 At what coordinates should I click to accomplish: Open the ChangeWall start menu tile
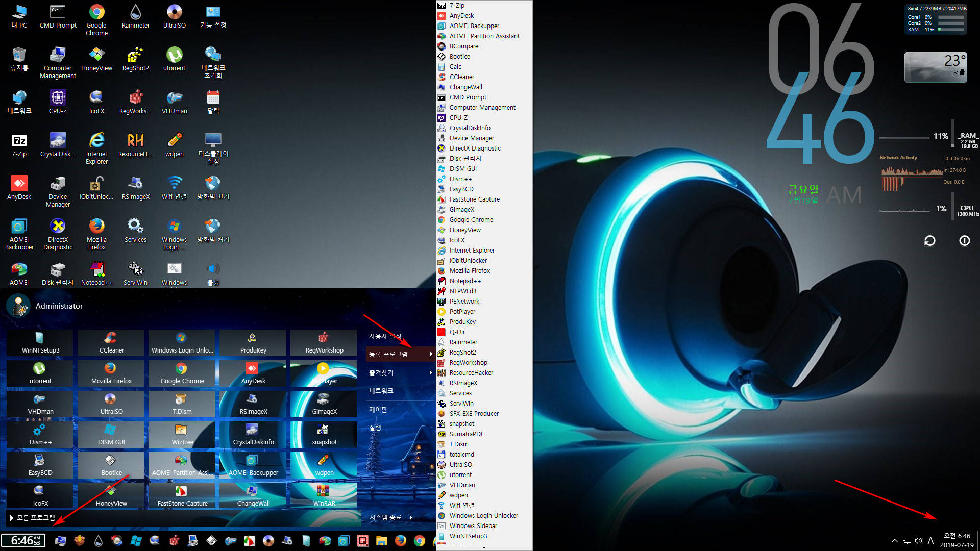[x=253, y=496]
